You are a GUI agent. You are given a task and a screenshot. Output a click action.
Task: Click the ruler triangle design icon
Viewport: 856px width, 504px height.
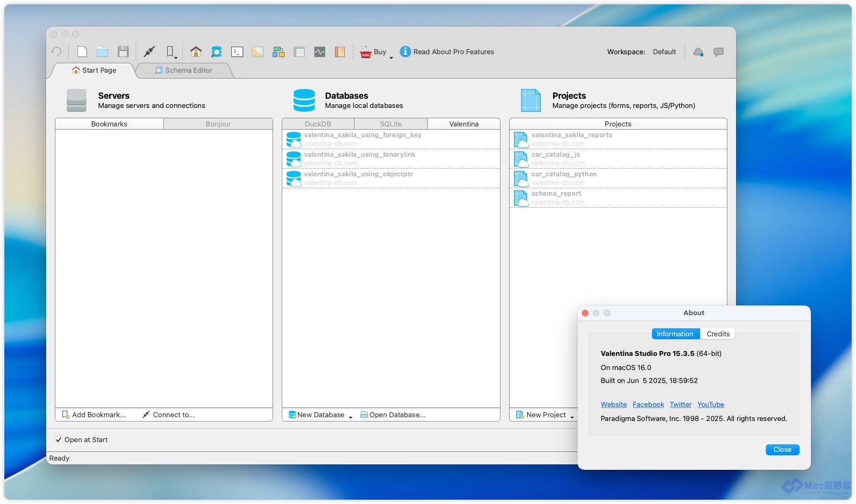click(257, 52)
